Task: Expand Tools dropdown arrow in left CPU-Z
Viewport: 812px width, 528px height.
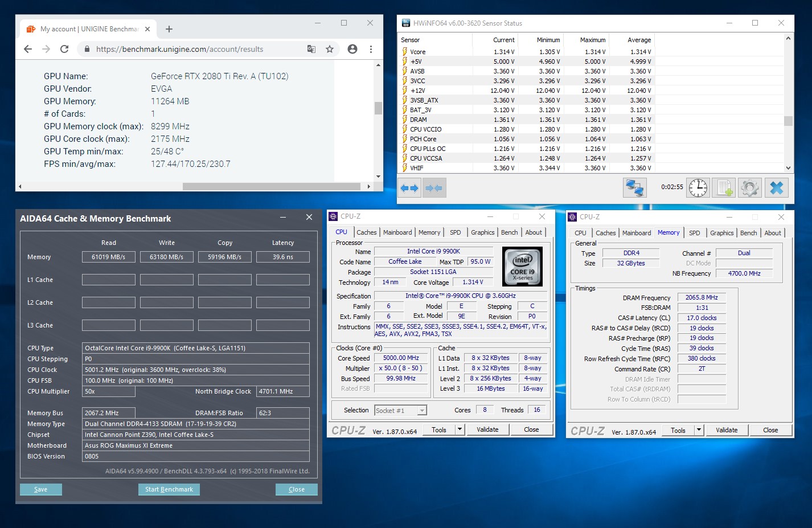Action: pyautogui.click(x=460, y=430)
